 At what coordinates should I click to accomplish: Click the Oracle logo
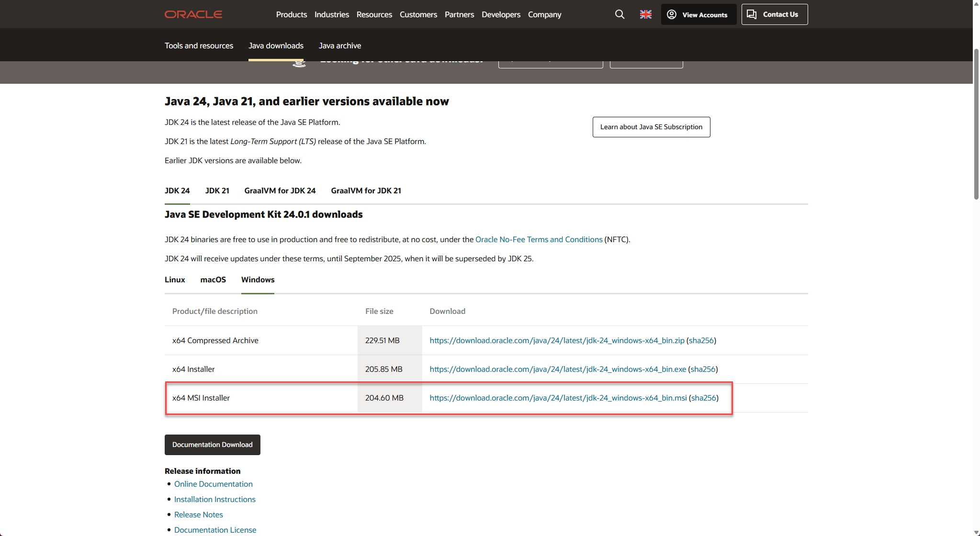coord(193,14)
